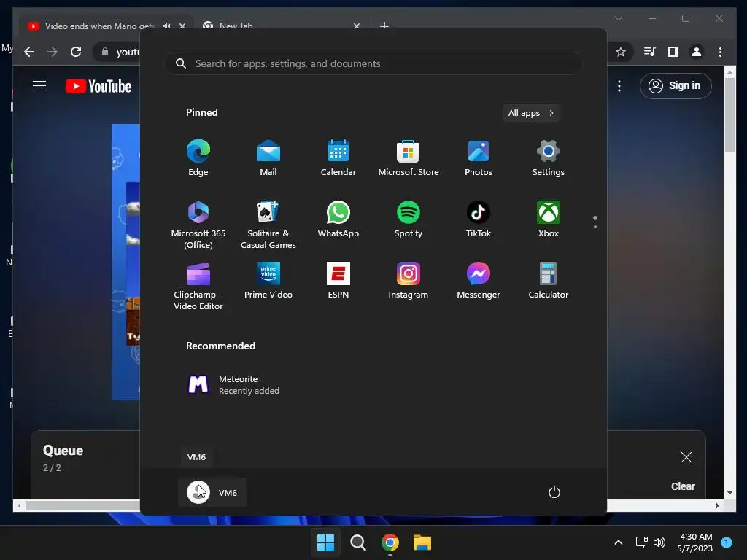This screenshot has width=747, height=560.
Task: Launch Microsoft 365 (Office)
Action: click(198, 225)
